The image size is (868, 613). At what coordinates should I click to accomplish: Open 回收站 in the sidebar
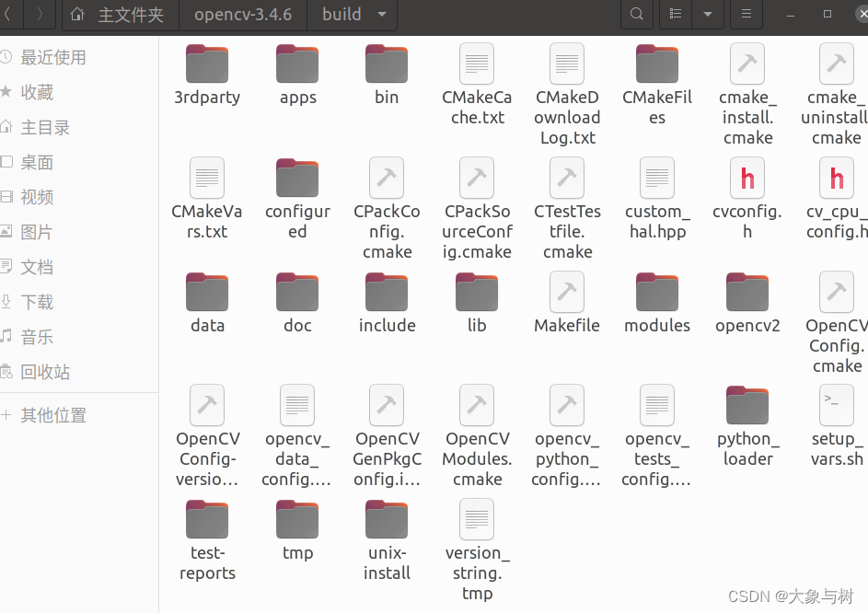[x=79, y=372]
